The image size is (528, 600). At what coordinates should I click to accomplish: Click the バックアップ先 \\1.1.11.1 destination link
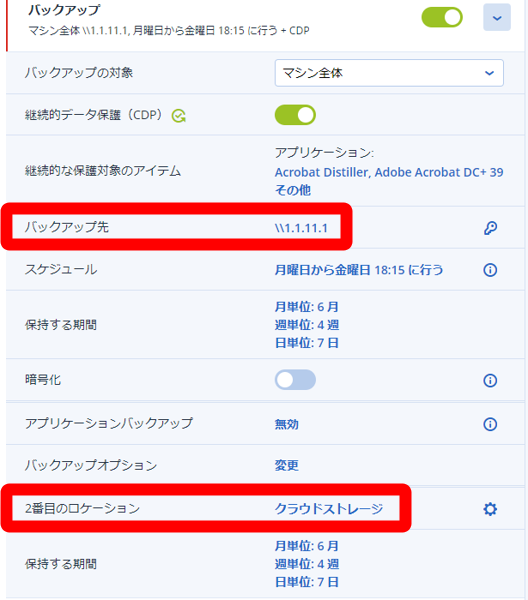tap(301, 228)
